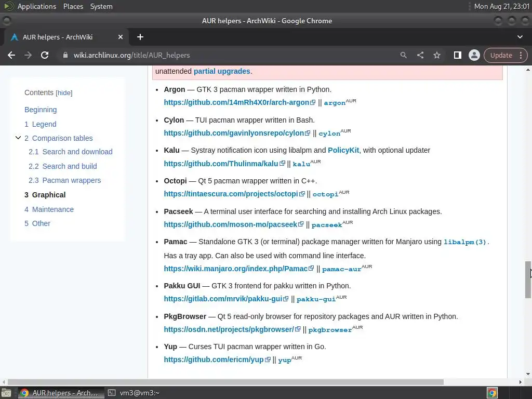The image size is (532, 399).
Task: Go to 2.3 Pacman wrappers
Action: pyautogui.click(x=64, y=180)
